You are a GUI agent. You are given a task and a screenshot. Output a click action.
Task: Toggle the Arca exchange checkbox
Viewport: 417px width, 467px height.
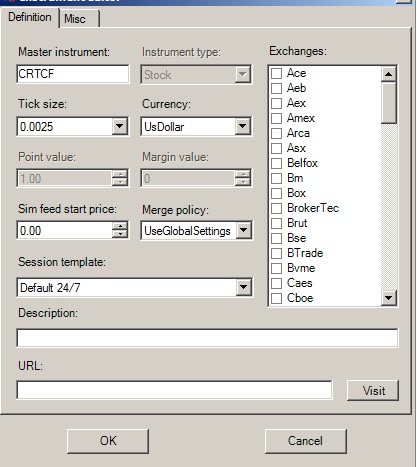click(276, 133)
